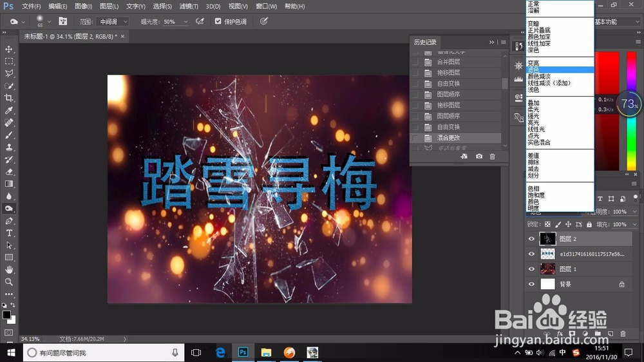The image size is (644, 362).
Task: Toggle lock transparent pixels
Action: (x=547, y=224)
